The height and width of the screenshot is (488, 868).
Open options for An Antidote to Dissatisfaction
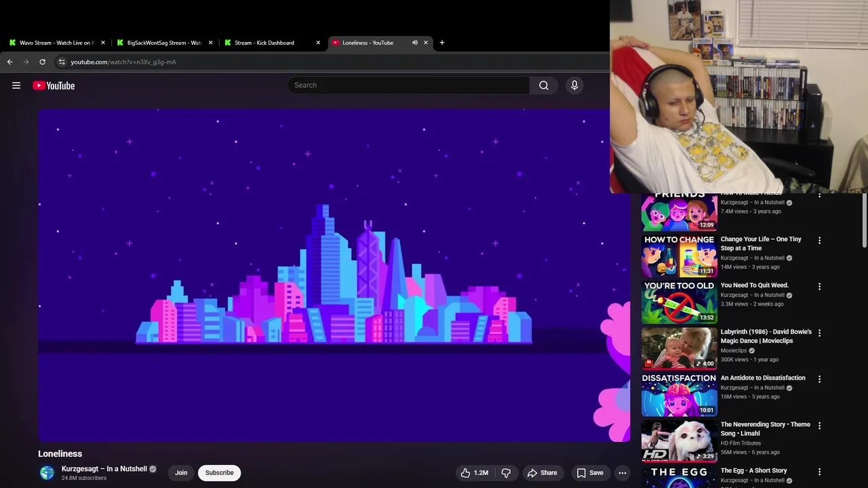819,379
